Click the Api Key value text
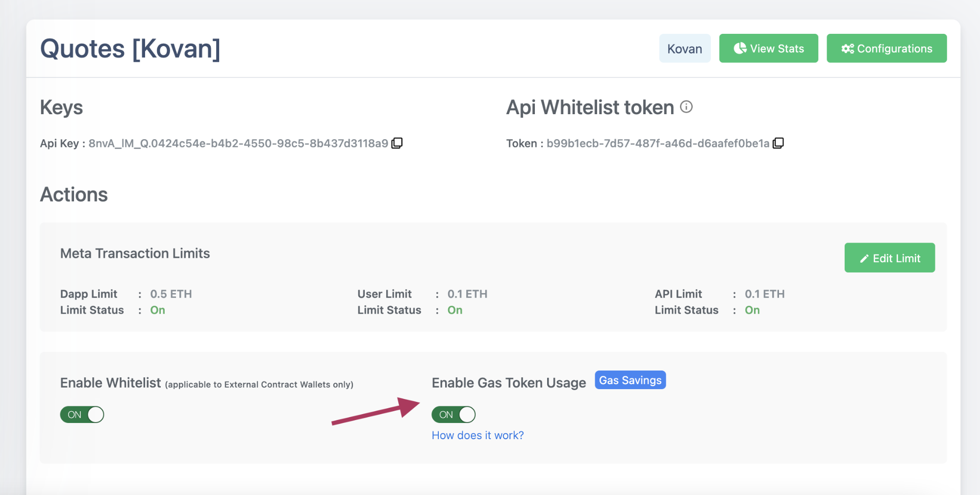The height and width of the screenshot is (495, 980). click(238, 144)
